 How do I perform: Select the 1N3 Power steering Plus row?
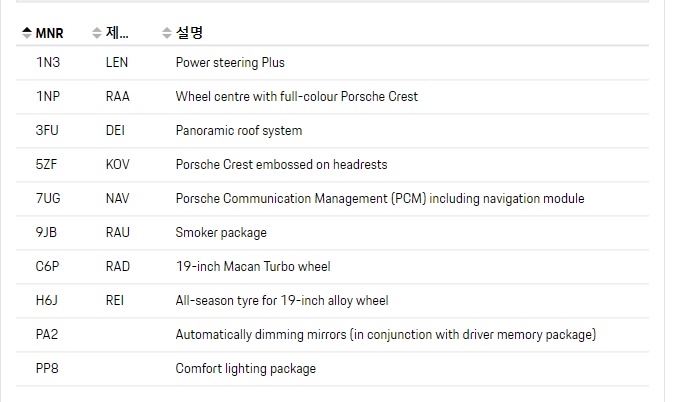click(x=332, y=63)
